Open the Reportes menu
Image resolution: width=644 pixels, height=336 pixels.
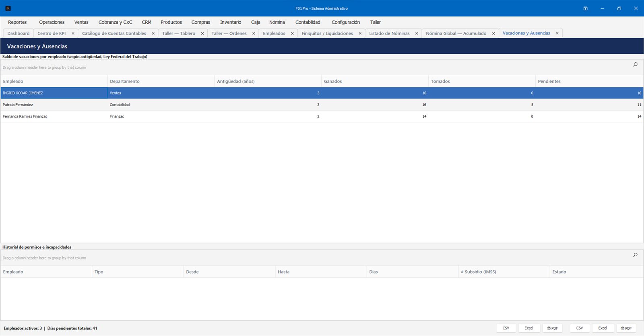pos(17,22)
